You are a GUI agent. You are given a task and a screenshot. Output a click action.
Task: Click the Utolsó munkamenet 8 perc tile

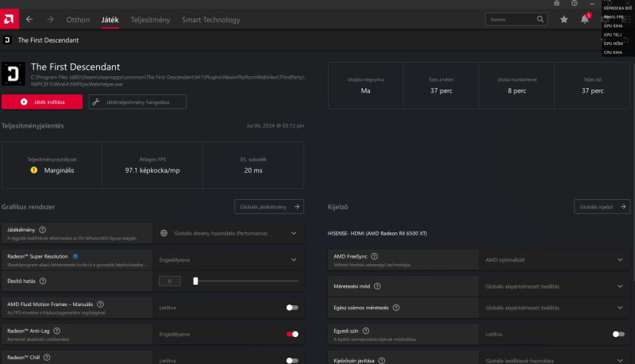point(517,86)
